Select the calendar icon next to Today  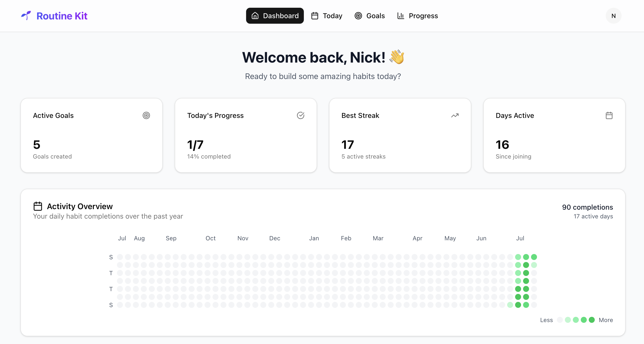point(315,15)
